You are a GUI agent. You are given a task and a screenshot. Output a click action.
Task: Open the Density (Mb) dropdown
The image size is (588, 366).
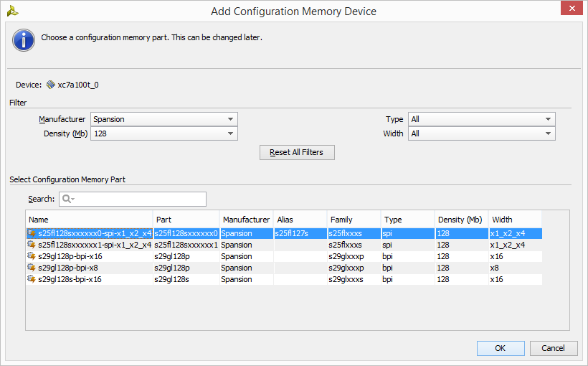point(164,133)
